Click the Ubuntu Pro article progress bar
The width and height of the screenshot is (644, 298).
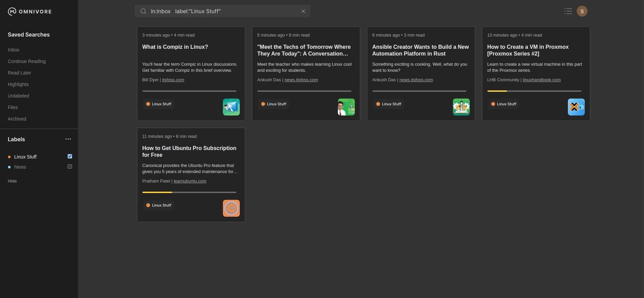(x=189, y=192)
